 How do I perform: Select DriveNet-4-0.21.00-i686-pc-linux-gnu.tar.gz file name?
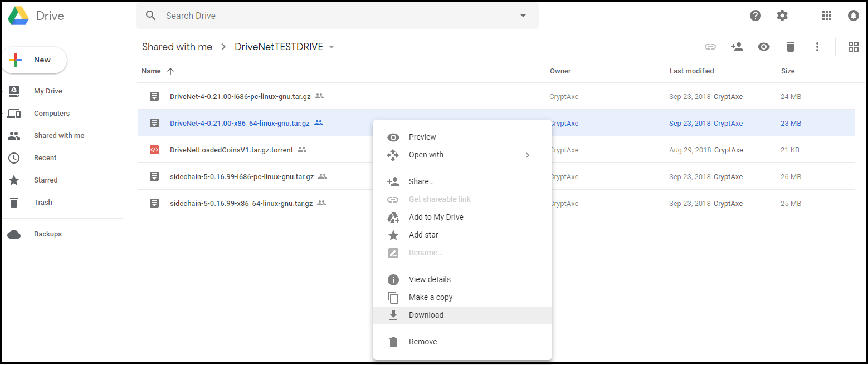click(x=240, y=96)
